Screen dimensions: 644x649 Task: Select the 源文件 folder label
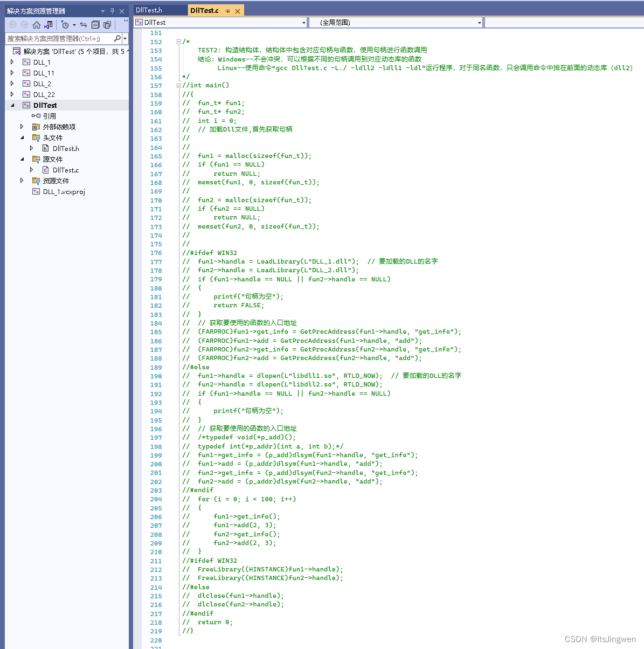click(53, 159)
